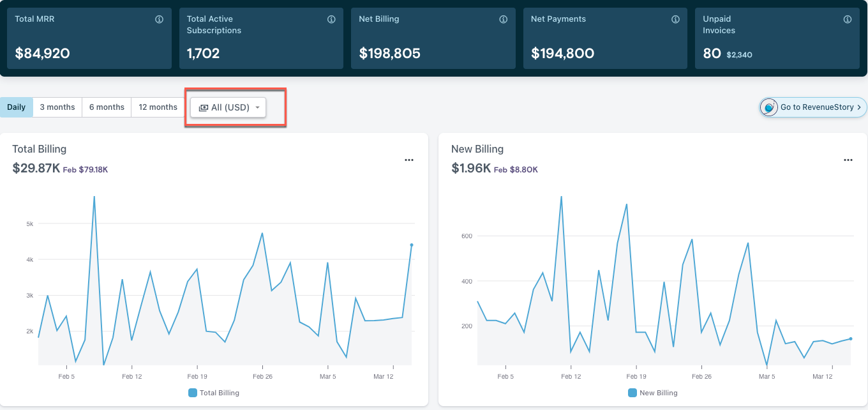Click the last data point on Total Billing chart
Image resolution: width=868 pixels, height=410 pixels.
pyautogui.click(x=412, y=245)
